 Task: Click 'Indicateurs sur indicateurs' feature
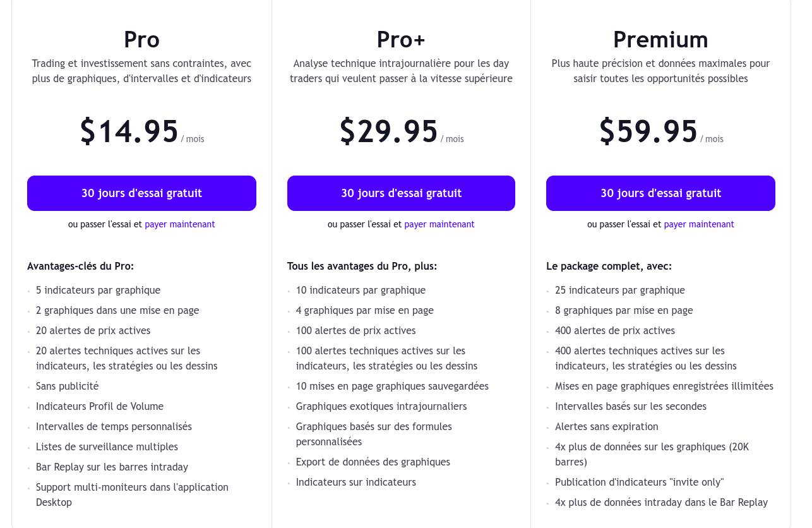coord(356,482)
